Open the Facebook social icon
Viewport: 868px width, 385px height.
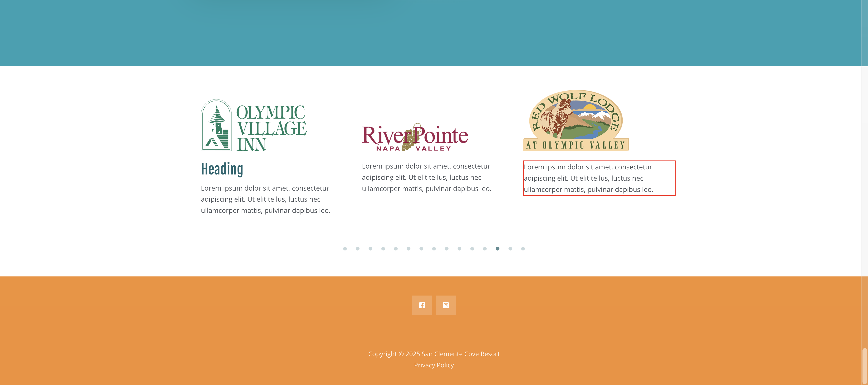422,305
